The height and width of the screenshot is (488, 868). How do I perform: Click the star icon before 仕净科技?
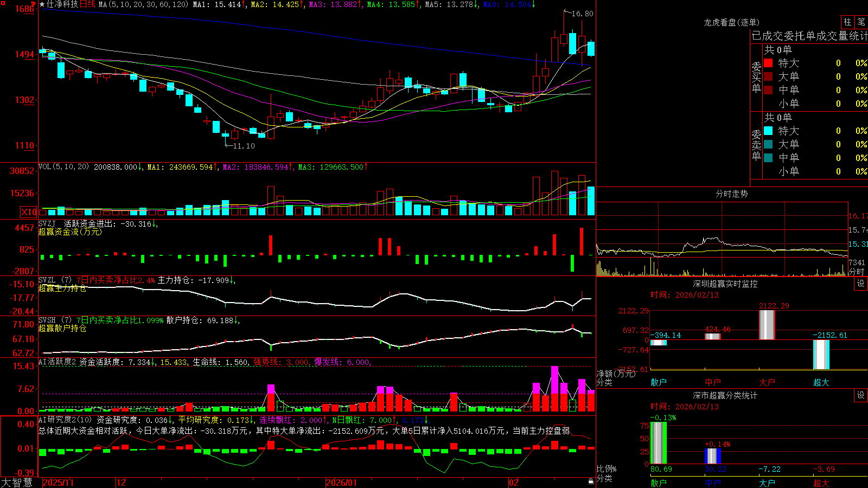click(42, 4)
